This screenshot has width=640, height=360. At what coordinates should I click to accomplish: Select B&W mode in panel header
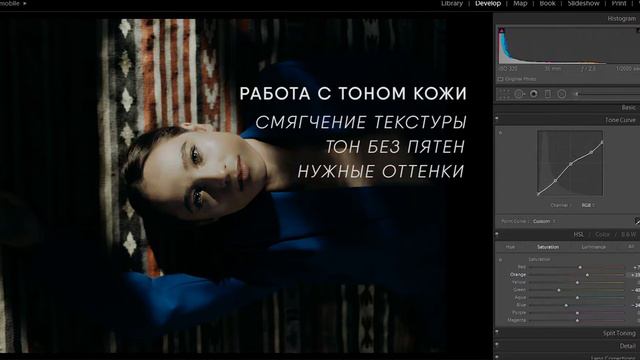pyautogui.click(x=629, y=235)
